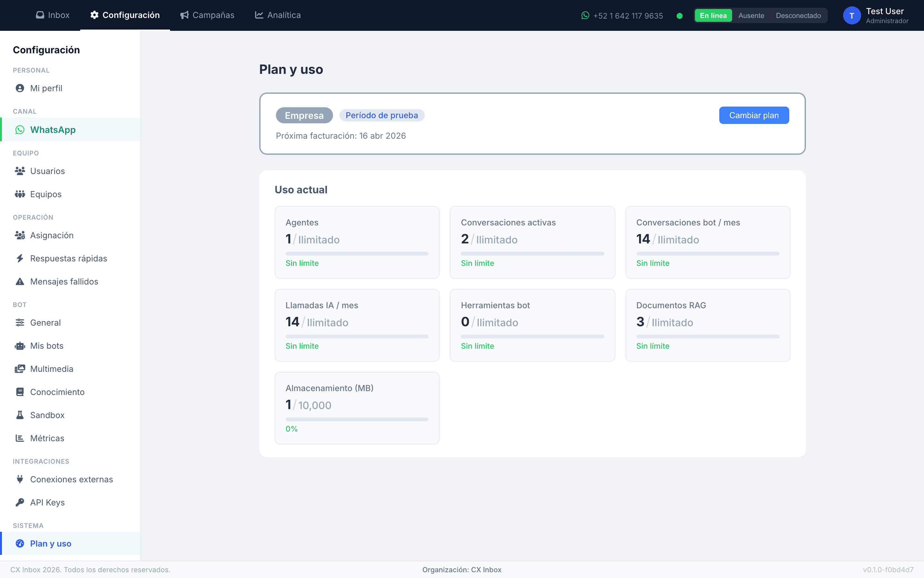The height and width of the screenshot is (578, 924).
Task: Click the Test User name in the header
Action: 885,11
